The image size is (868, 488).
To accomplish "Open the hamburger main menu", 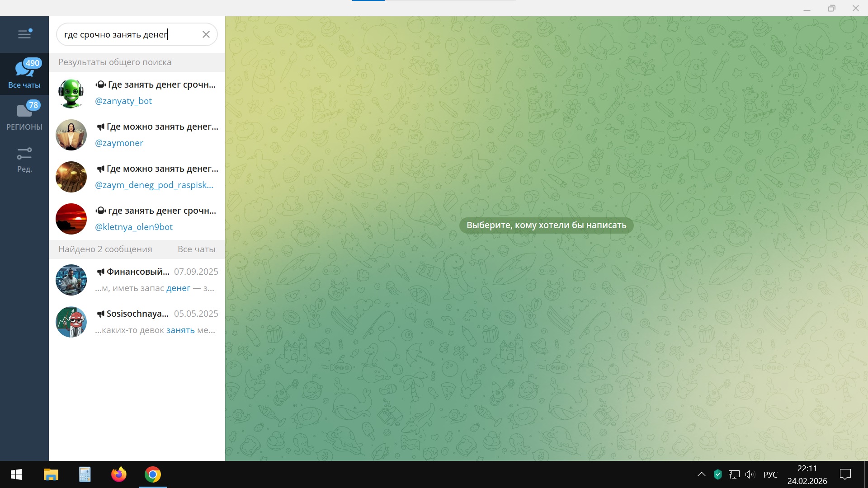I will (x=24, y=34).
